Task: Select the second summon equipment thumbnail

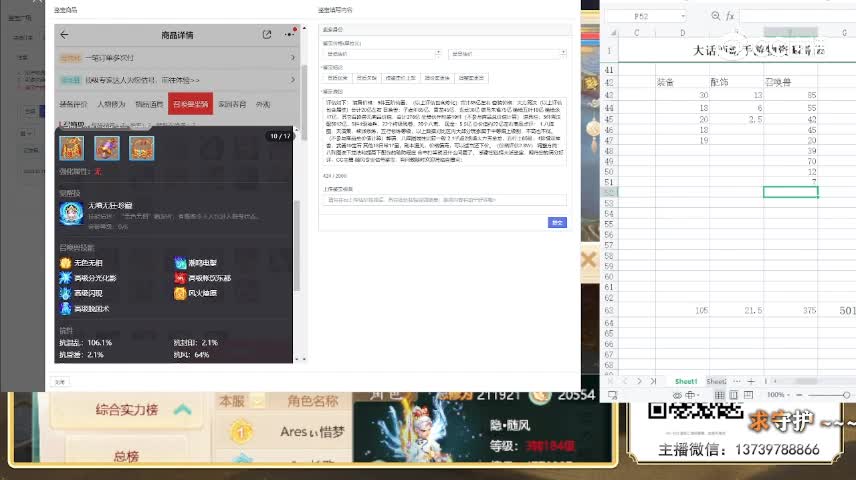Action: (106, 148)
